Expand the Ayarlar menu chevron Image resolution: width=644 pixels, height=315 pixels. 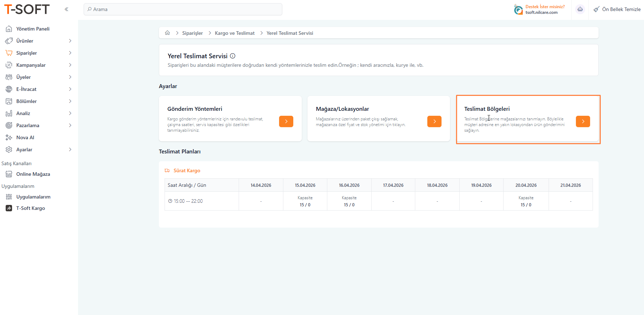(x=70, y=150)
